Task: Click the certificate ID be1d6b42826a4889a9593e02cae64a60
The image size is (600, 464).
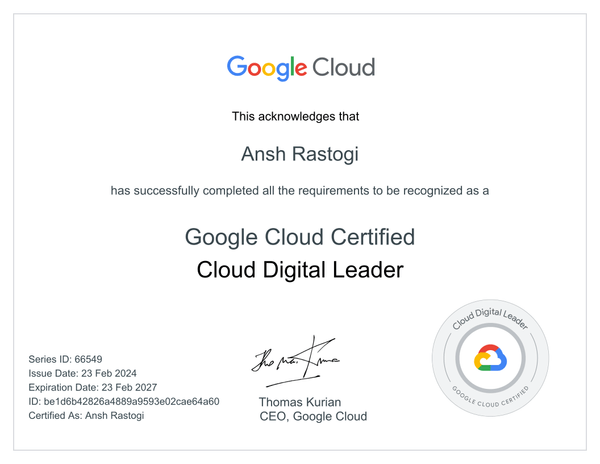Action: coord(132,402)
